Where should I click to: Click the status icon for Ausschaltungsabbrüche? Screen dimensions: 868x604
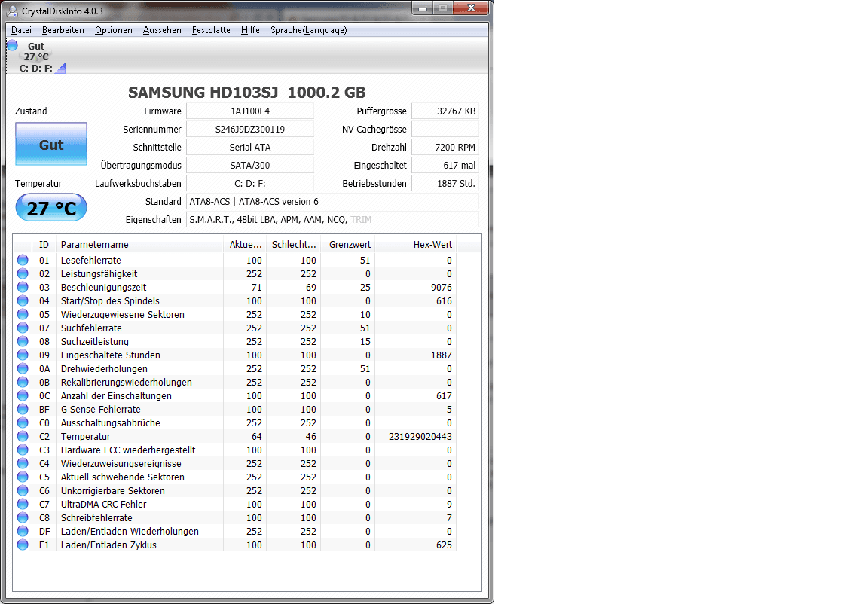[23, 422]
